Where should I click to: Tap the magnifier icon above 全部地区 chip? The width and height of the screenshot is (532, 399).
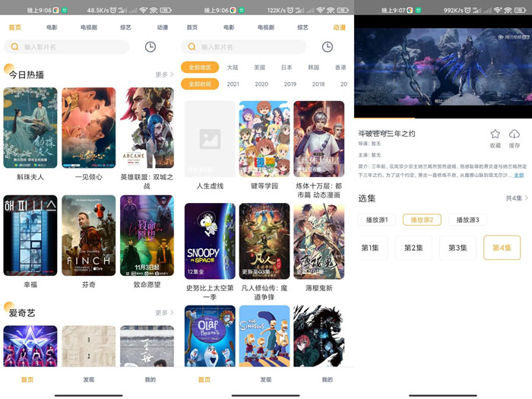point(192,46)
